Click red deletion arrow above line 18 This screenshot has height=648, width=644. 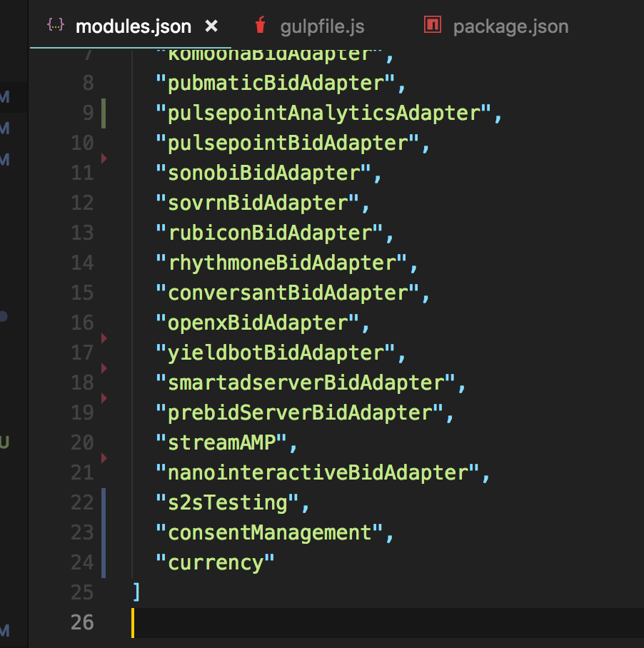pos(104,368)
